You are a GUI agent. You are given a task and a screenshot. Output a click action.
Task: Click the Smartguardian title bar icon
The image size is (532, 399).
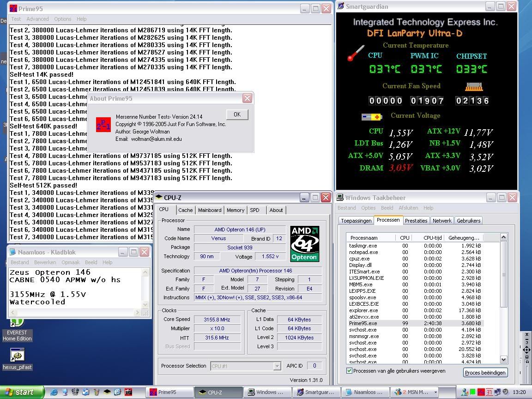(x=341, y=6)
